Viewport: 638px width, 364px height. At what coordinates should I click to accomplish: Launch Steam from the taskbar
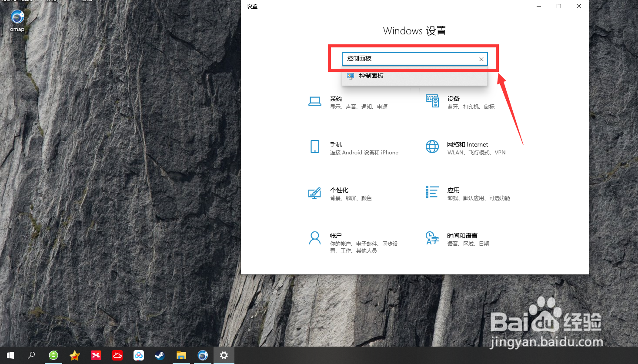pyautogui.click(x=160, y=355)
